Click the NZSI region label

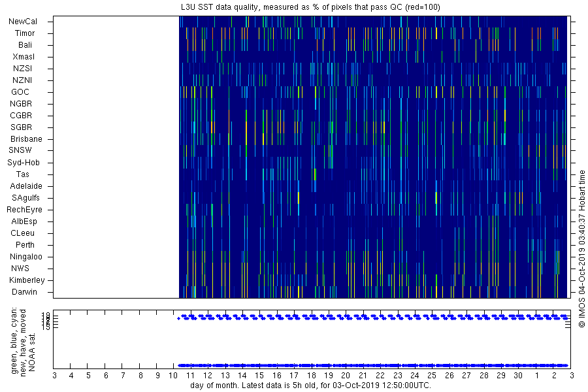(x=22, y=69)
